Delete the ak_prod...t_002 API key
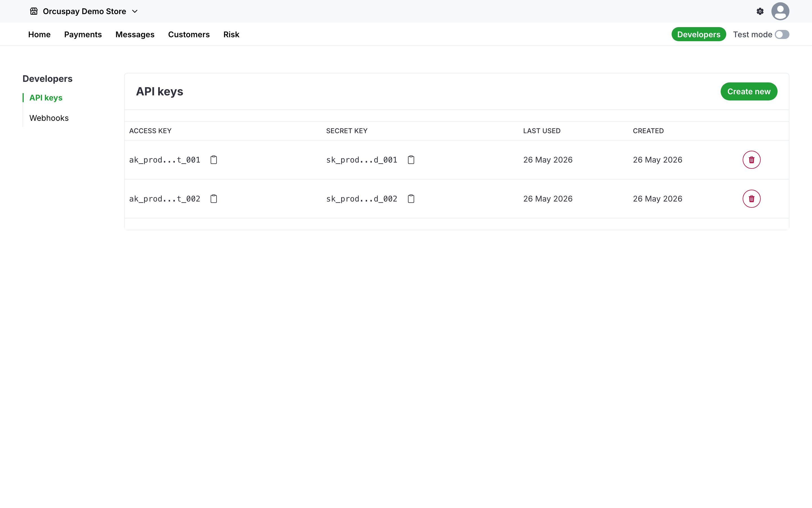812x508 pixels. (752, 199)
